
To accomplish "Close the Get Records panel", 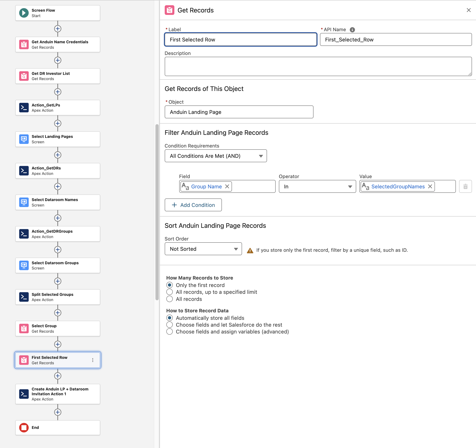I will [469, 10].
